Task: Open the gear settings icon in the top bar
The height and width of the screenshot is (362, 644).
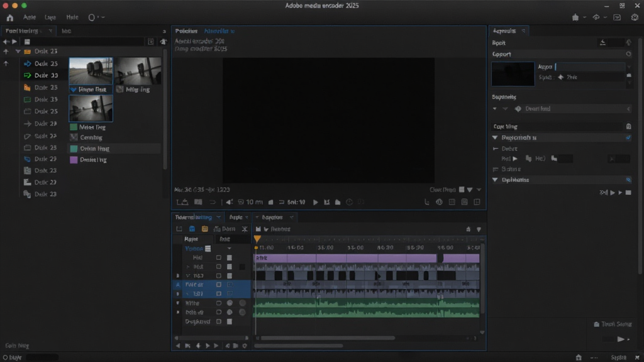Action: [x=635, y=17]
